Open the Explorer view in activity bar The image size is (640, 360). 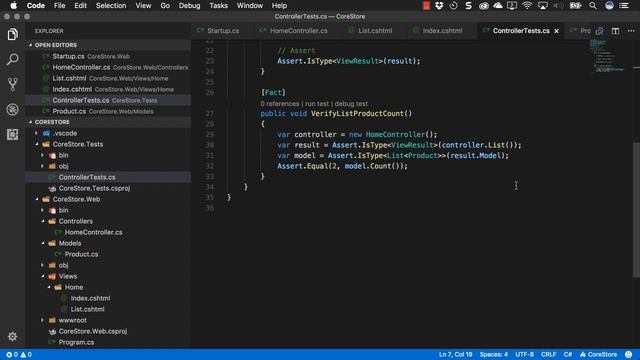pyautogui.click(x=12, y=34)
